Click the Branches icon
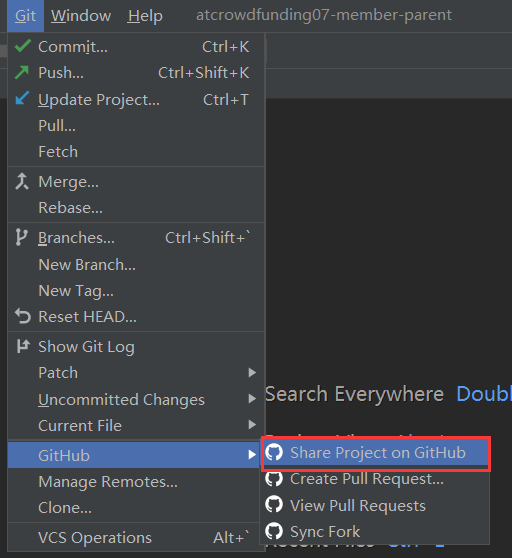This screenshot has width=512, height=558. tap(21, 237)
